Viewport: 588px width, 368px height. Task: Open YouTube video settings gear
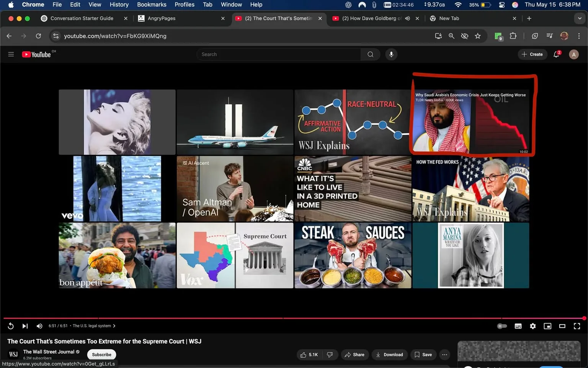(532, 326)
